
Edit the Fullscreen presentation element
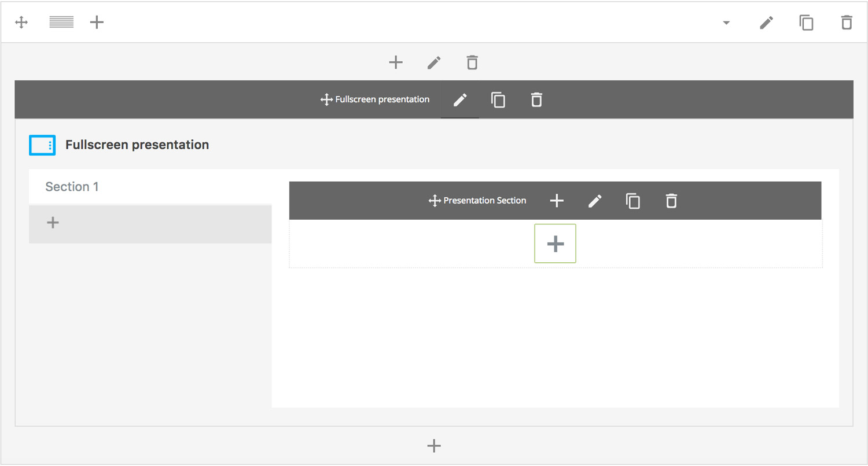pyautogui.click(x=459, y=99)
